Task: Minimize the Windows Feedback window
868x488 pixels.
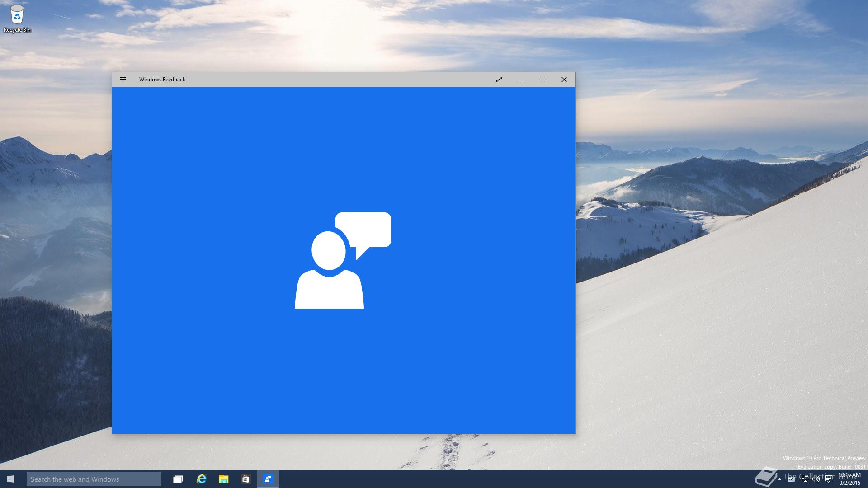Action: 521,80
